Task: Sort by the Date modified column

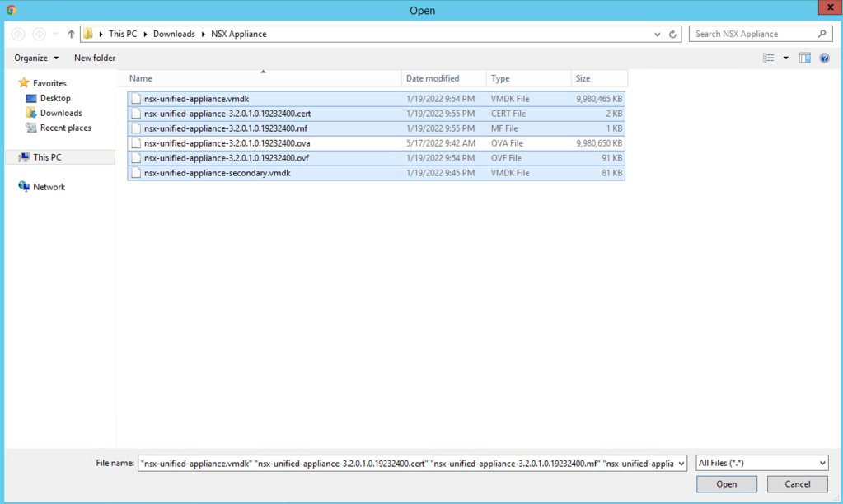Action: 433,78
